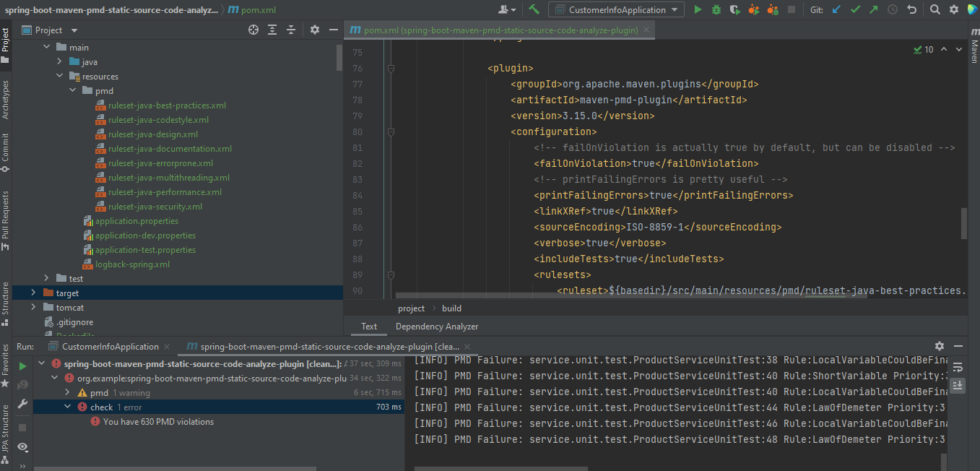Open the Pull Requests tool window

(x=6, y=220)
